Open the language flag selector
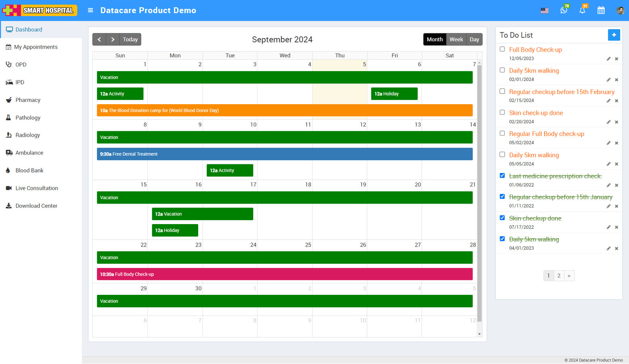 click(x=544, y=11)
